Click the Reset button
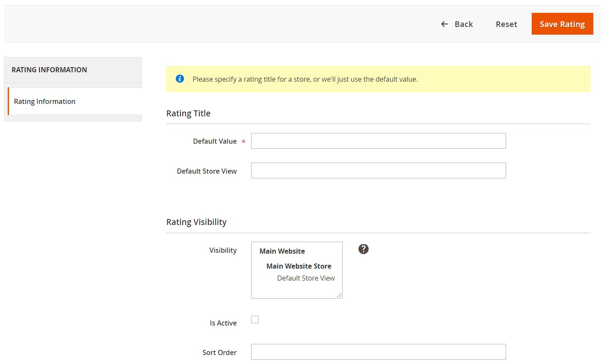The height and width of the screenshot is (364, 604). point(506,24)
